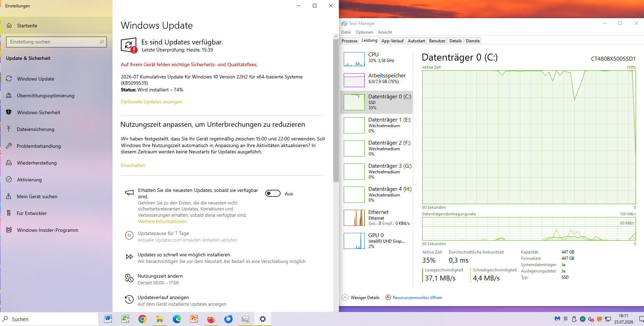Open Thunderbird from the taskbar
The width and height of the screenshot is (644, 326).
228,319
